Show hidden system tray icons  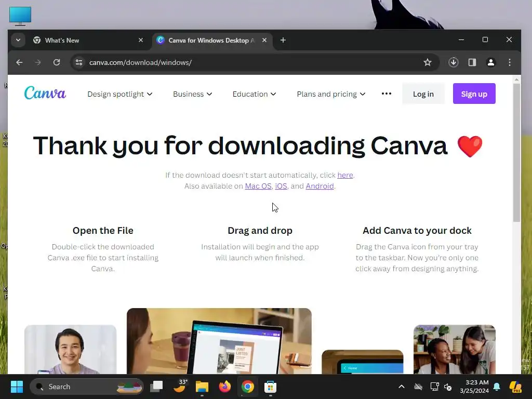pos(402,387)
